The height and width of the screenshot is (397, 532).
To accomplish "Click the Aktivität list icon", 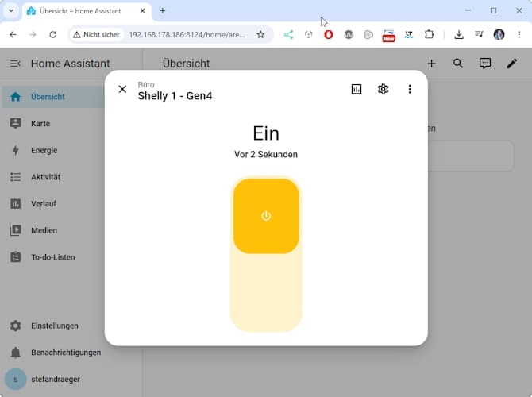I will pyautogui.click(x=15, y=177).
